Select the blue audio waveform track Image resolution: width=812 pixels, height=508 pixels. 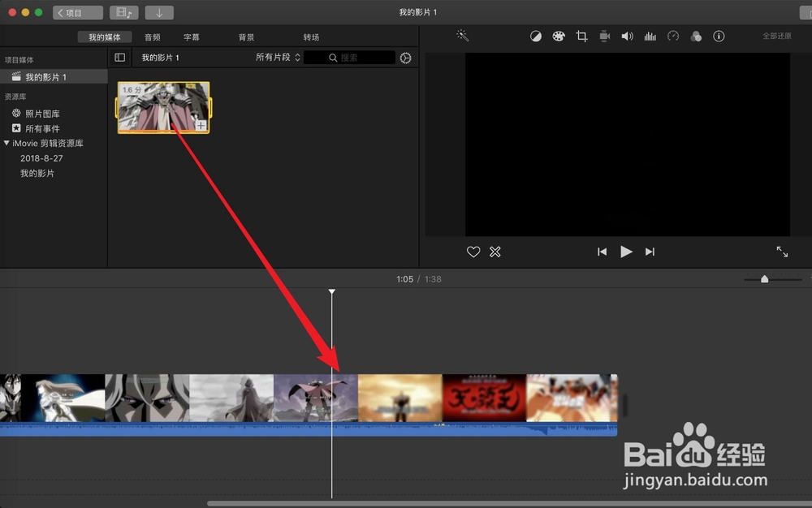click(309, 429)
